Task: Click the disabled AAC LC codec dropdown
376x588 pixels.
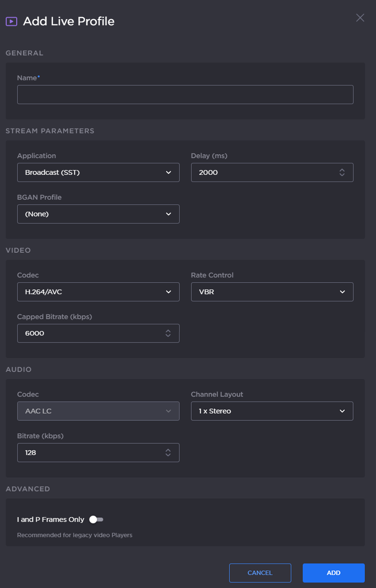Action: [x=98, y=411]
